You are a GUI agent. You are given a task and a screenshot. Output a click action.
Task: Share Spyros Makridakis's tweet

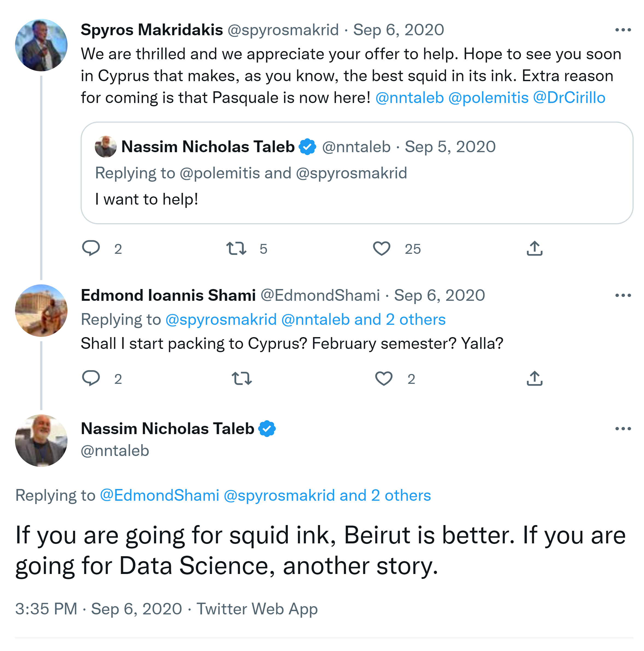(534, 249)
